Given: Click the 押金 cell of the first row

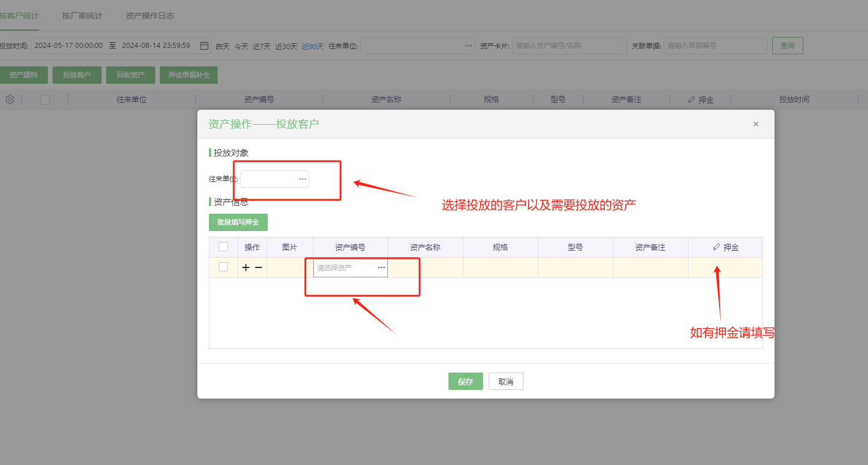Looking at the screenshot, I should [725, 267].
